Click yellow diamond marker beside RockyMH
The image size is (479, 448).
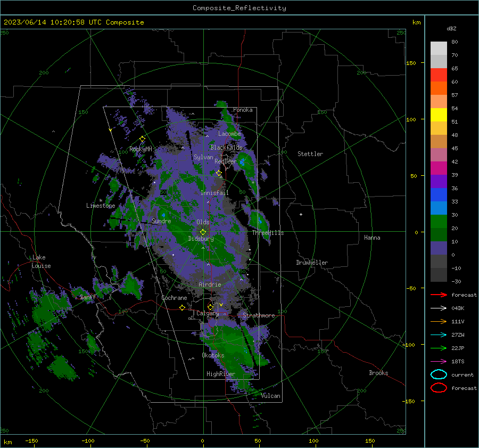pos(142,139)
